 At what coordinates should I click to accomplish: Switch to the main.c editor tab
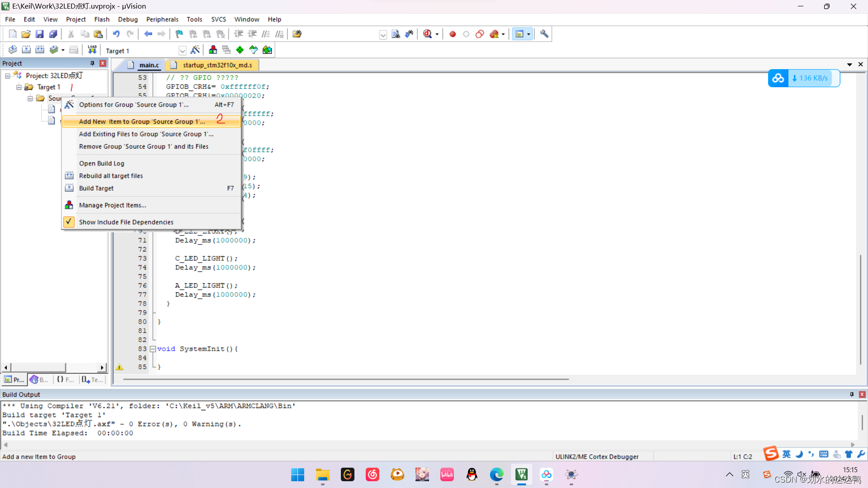(145, 65)
